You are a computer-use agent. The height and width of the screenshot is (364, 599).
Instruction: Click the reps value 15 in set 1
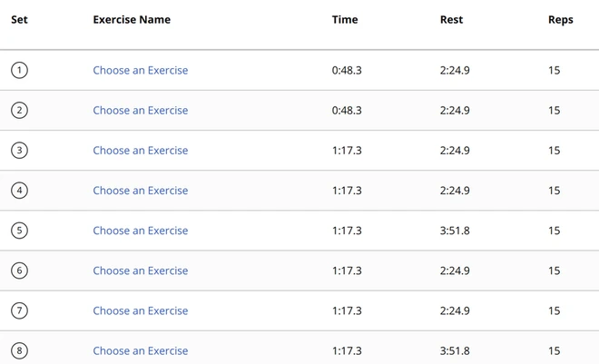point(555,70)
